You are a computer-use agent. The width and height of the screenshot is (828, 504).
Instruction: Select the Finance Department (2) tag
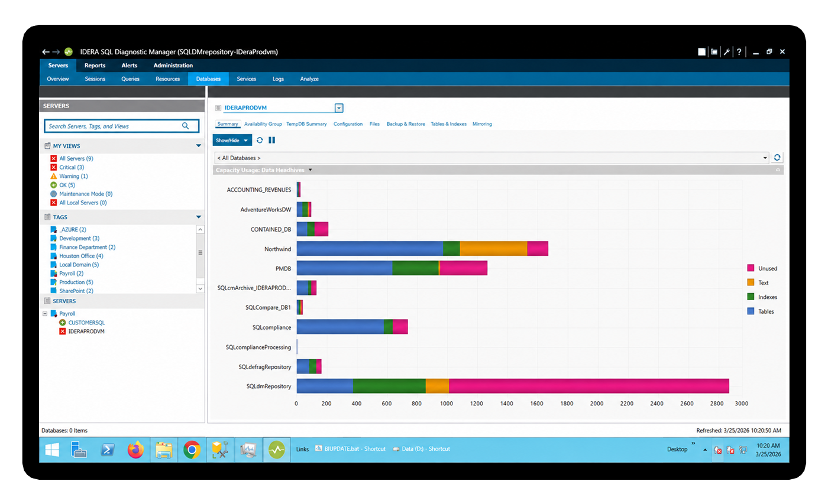pos(87,247)
